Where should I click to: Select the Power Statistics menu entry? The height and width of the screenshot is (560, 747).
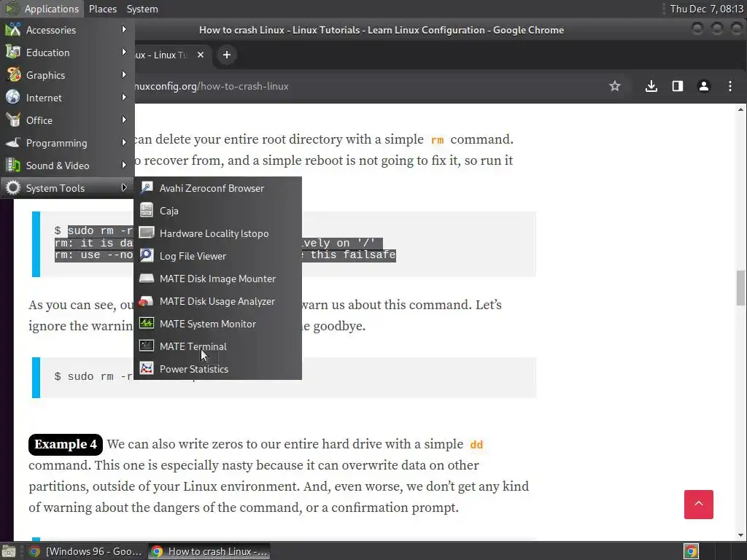[217, 369]
